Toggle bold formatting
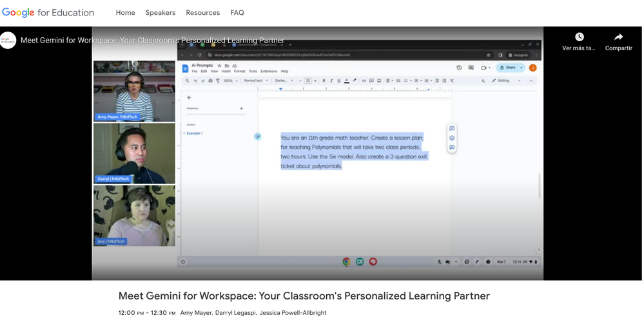The width and height of the screenshot is (644, 322). 324,80
